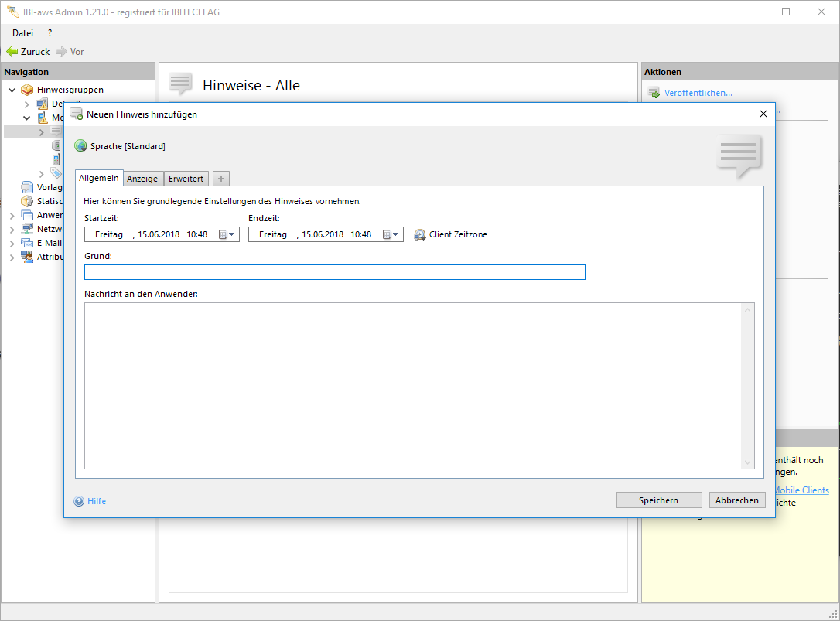Image resolution: width=840 pixels, height=621 pixels.
Task: Click the Sprache globe icon
Action: [80, 146]
